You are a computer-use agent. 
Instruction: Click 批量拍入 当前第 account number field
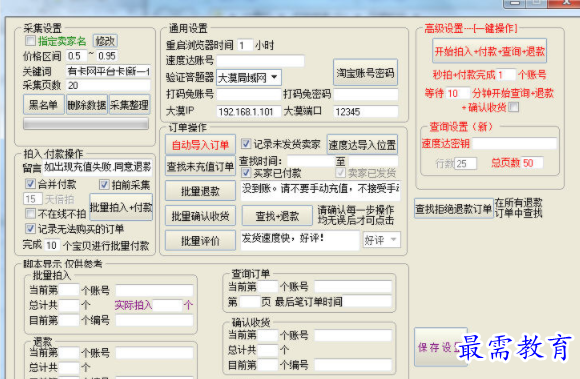tap(69, 290)
